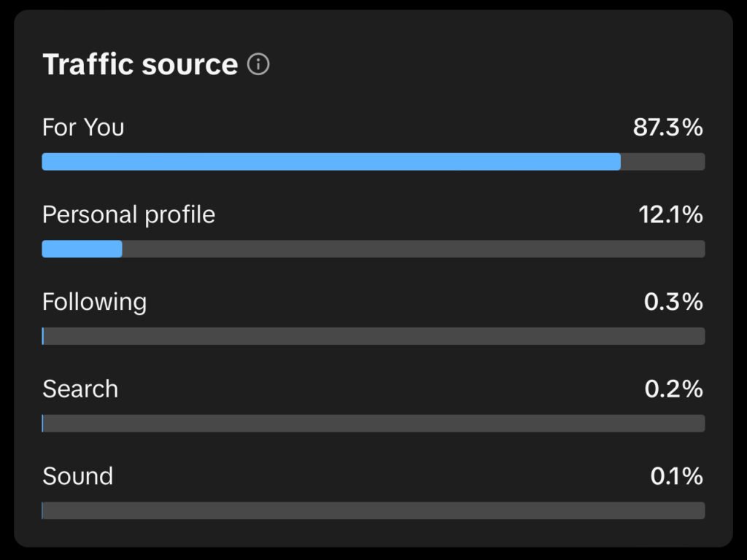Open the Personal profile traffic row

coord(128,215)
